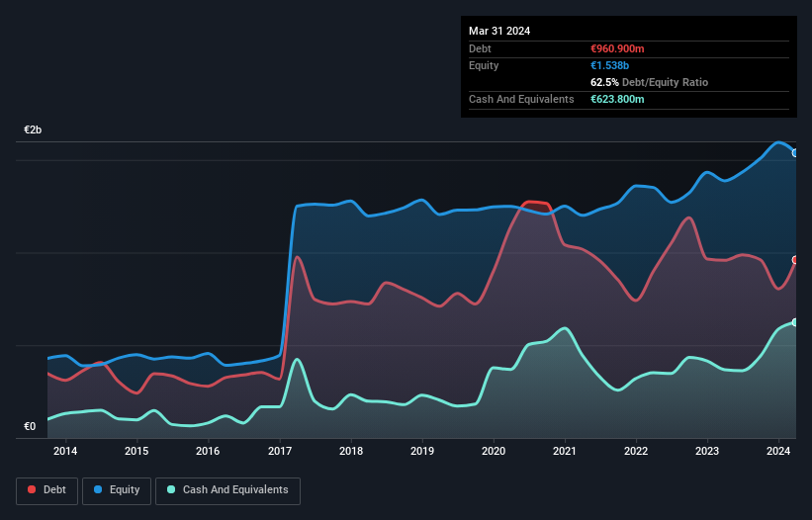The height and width of the screenshot is (520, 812).
Task: Click the Debt endpoint marker on the red line
Action: pos(795,260)
